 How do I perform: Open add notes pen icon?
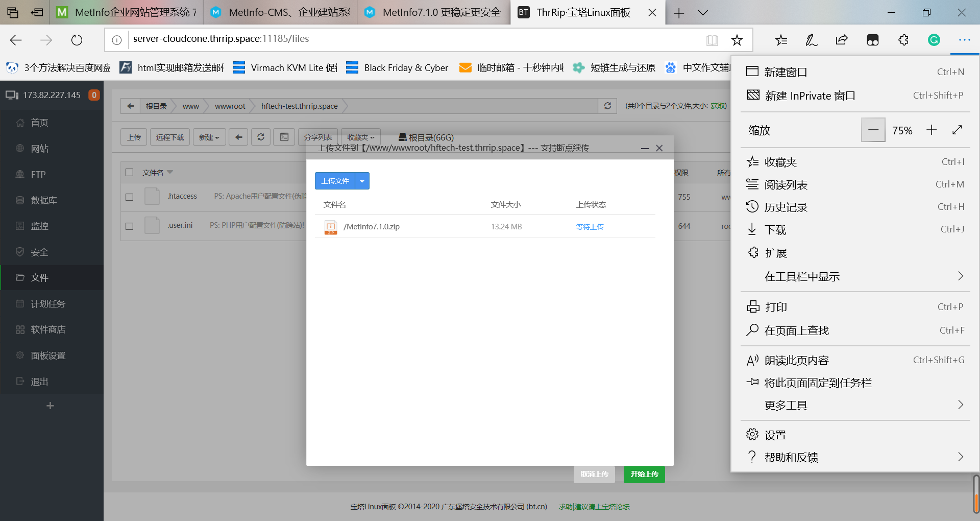coord(811,40)
